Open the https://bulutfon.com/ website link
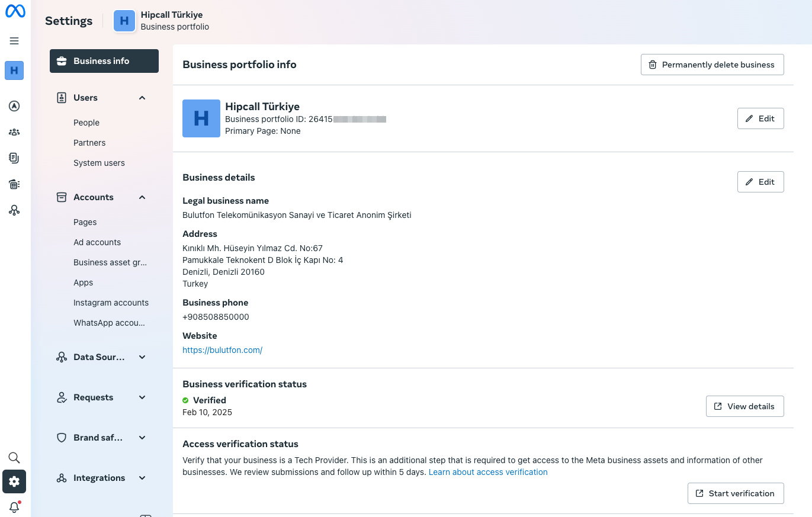The width and height of the screenshot is (812, 517). tap(223, 350)
